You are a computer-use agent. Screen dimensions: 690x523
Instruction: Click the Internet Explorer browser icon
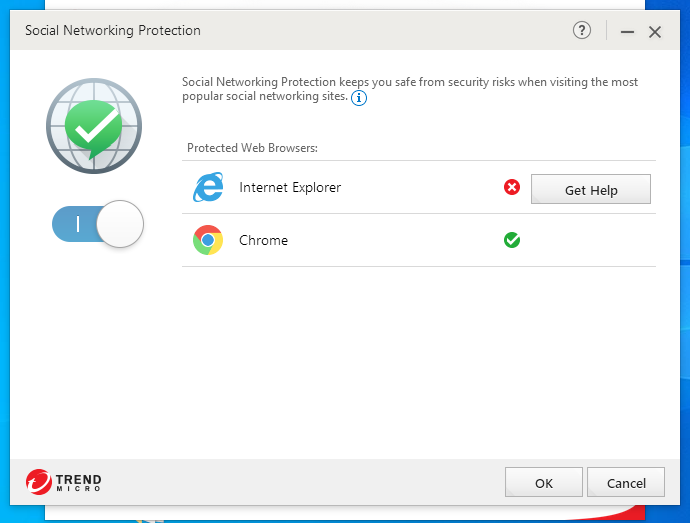[208, 187]
